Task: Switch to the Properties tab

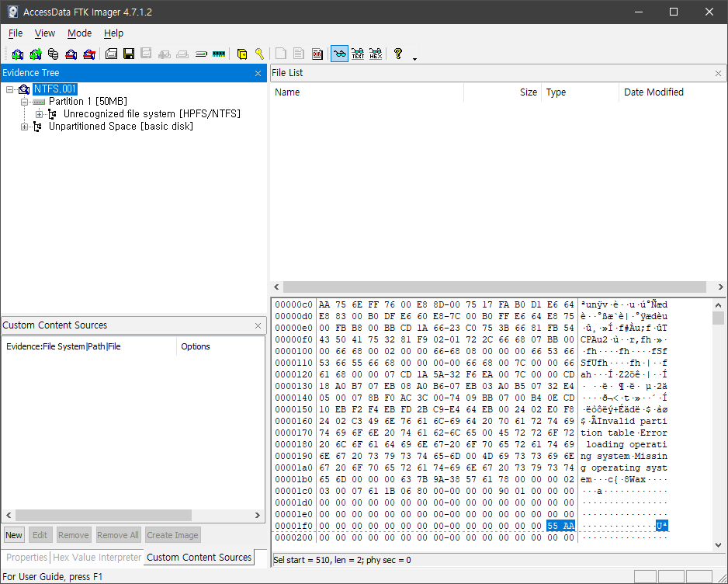Action: click(x=26, y=557)
